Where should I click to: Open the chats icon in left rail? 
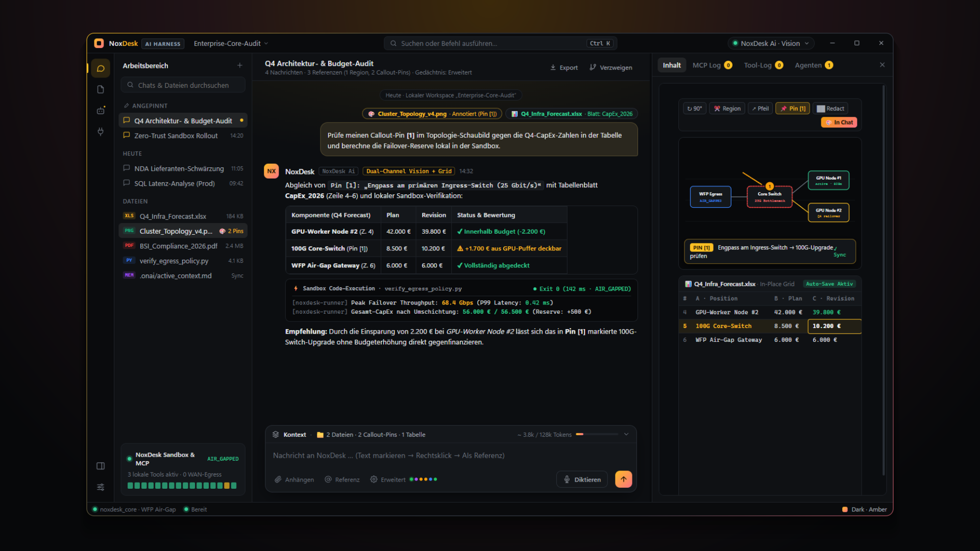tap(101, 68)
